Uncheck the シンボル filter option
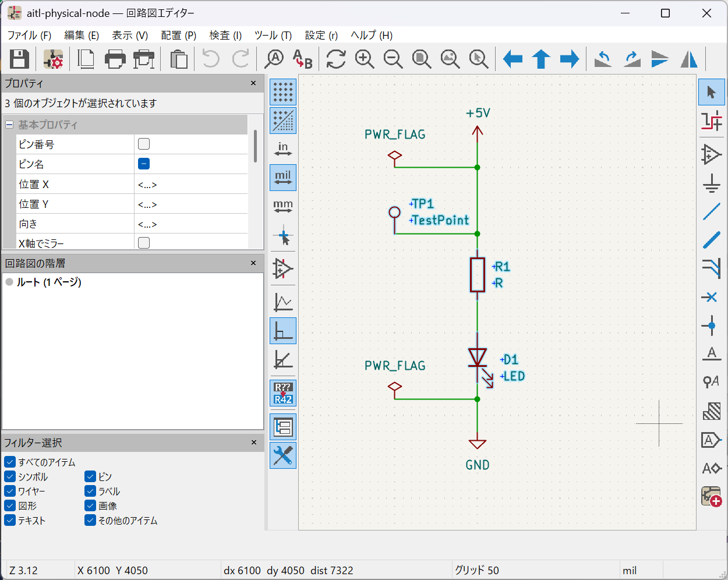This screenshot has width=728, height=580. coord(10,476)
